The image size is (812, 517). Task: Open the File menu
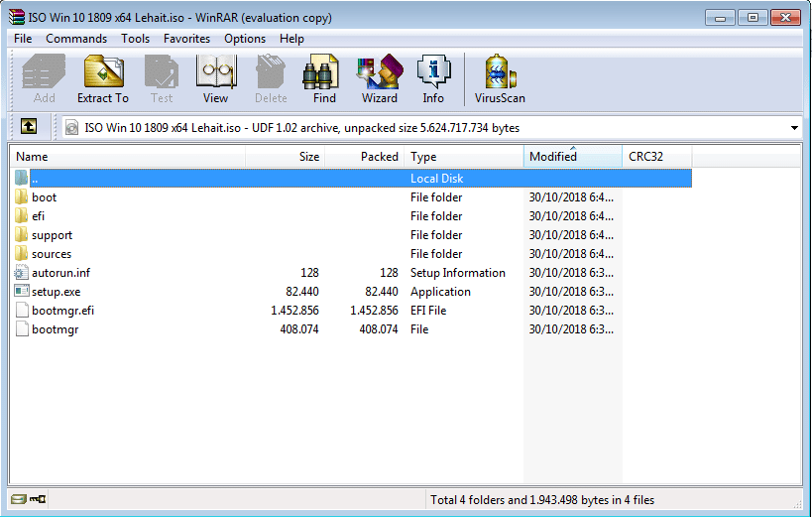tap(23, 39)
